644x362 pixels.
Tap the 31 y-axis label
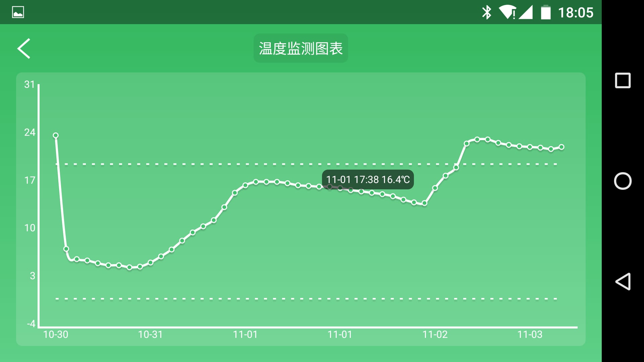(30, 84)
